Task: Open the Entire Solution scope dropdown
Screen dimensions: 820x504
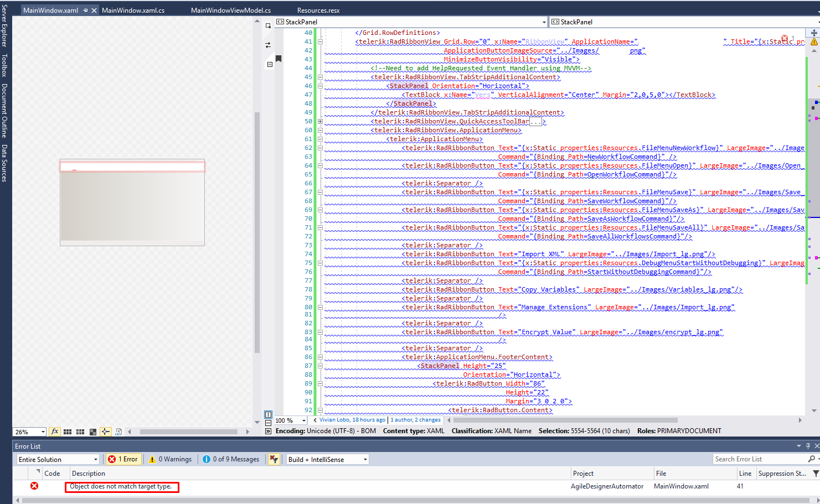Action: (x=58, y=459)
